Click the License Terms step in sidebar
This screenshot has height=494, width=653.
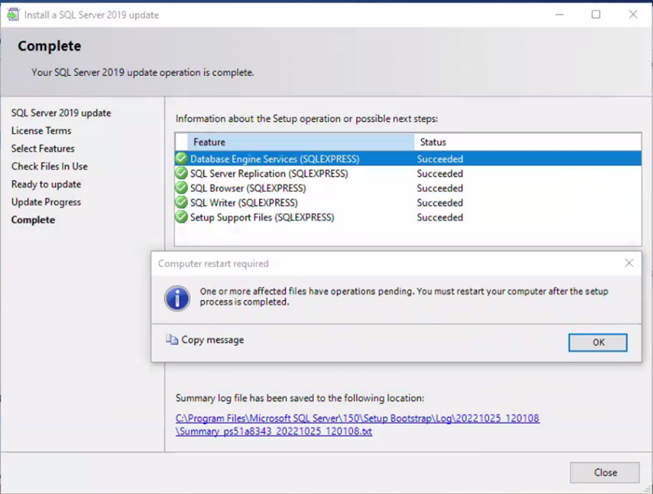coord(41,131)
